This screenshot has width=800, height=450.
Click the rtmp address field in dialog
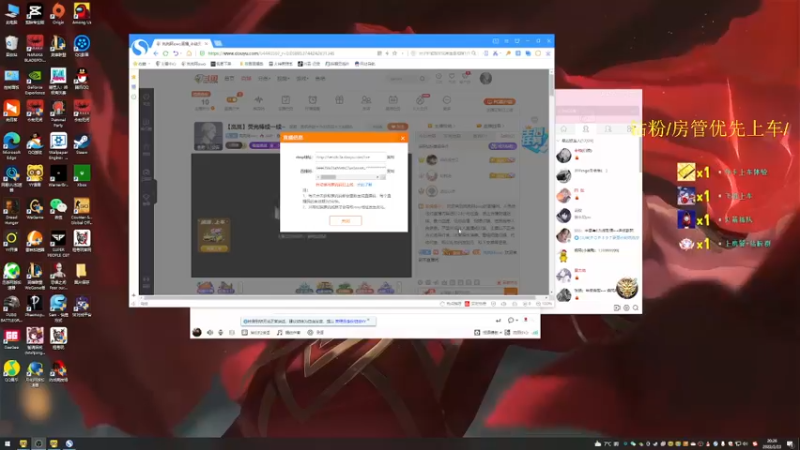point(349,157)
